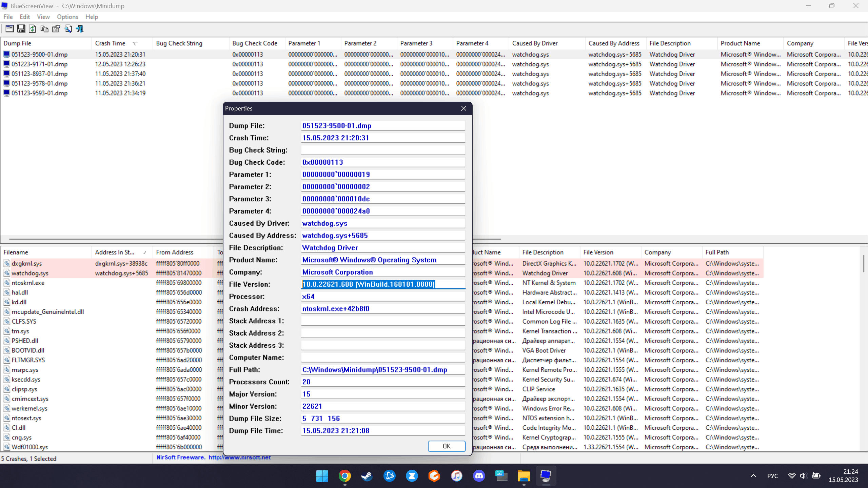The height and width of the screenshot is (488, 868).
Task: Select Wdf01000.sys in driver list
Action: (x=29, y=447)
